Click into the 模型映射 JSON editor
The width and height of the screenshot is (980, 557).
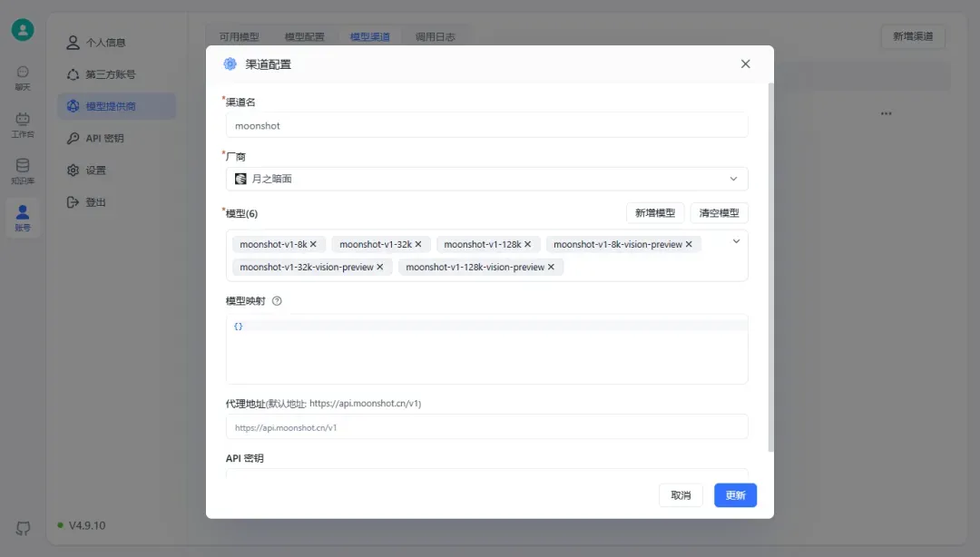[x=487, y=349]
